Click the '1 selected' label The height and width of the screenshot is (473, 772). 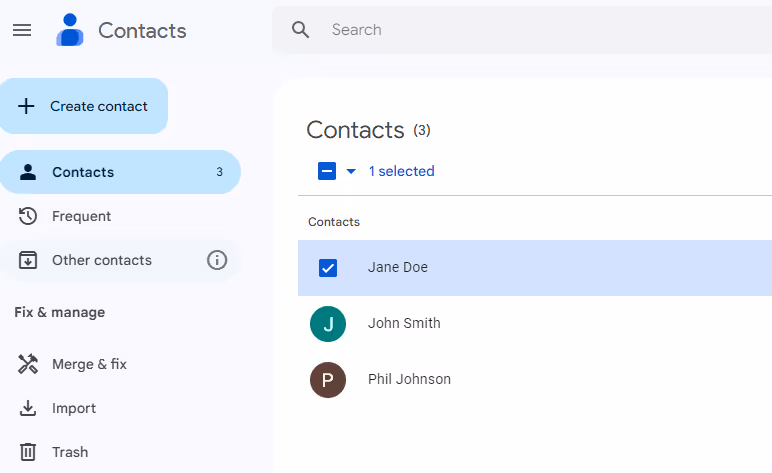(402, 171)
